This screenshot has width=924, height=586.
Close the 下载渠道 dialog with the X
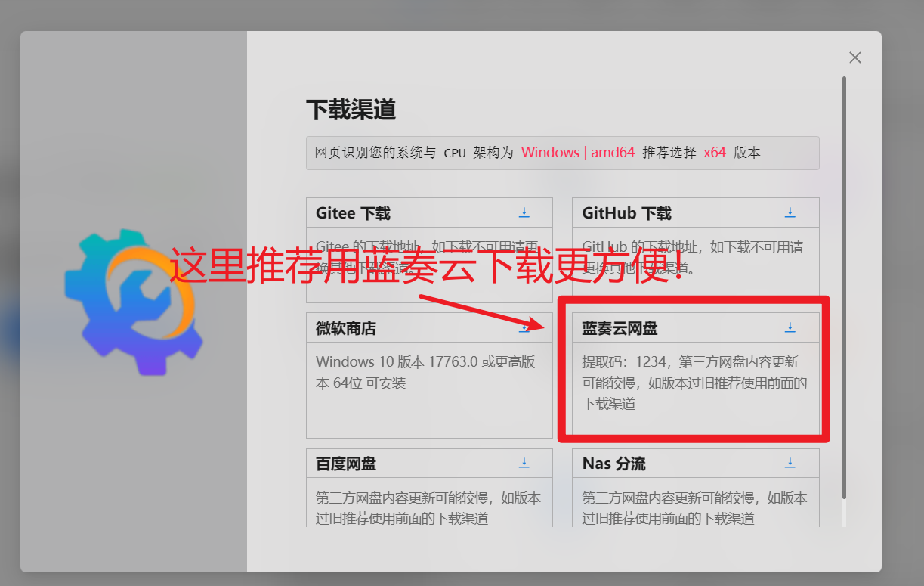tap(854, 57)
